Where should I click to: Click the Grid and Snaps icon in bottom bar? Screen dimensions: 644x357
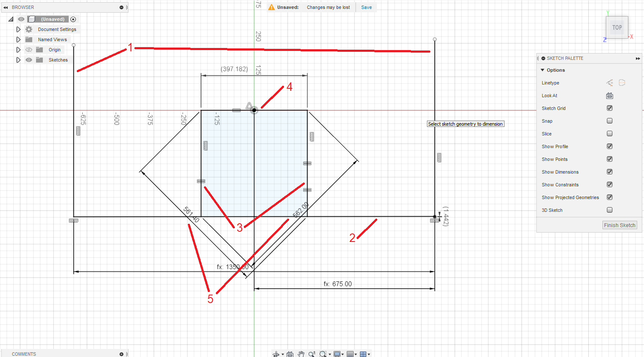pyautogui.click(x=350, y=354)
